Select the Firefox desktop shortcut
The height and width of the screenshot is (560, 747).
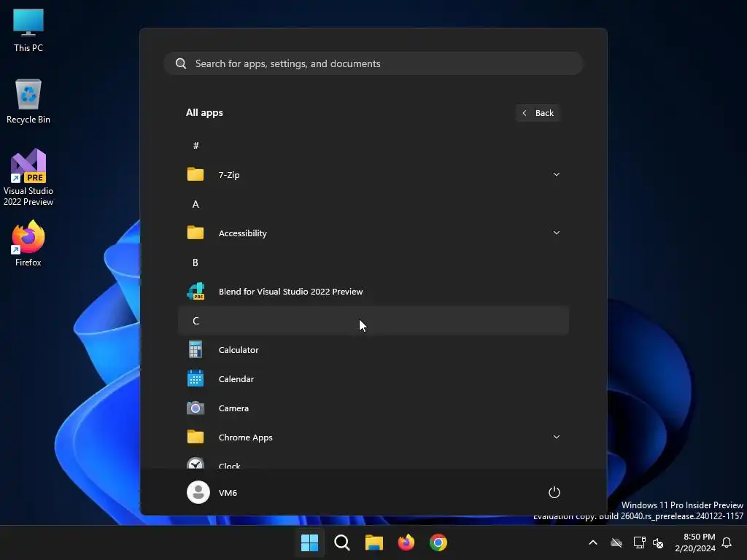[28, 244]
